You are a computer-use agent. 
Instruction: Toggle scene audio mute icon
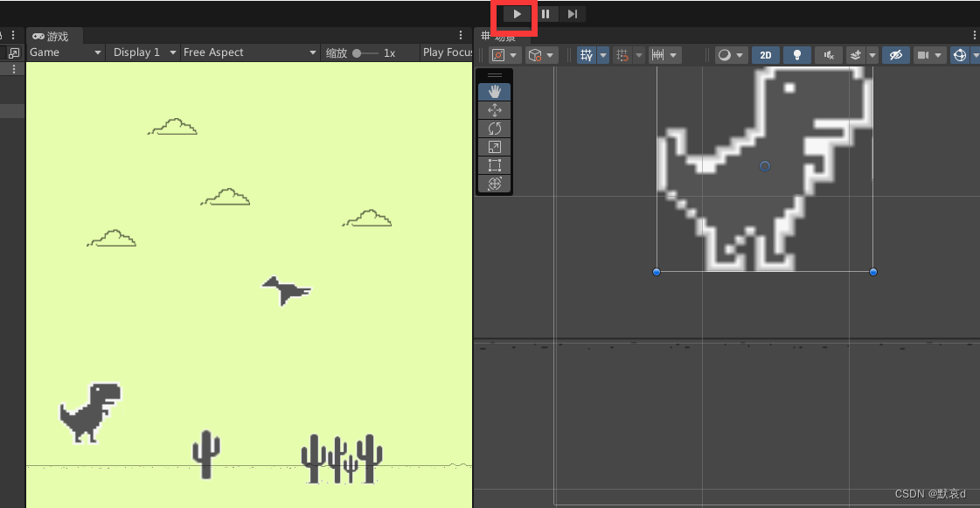coord(829,55)
